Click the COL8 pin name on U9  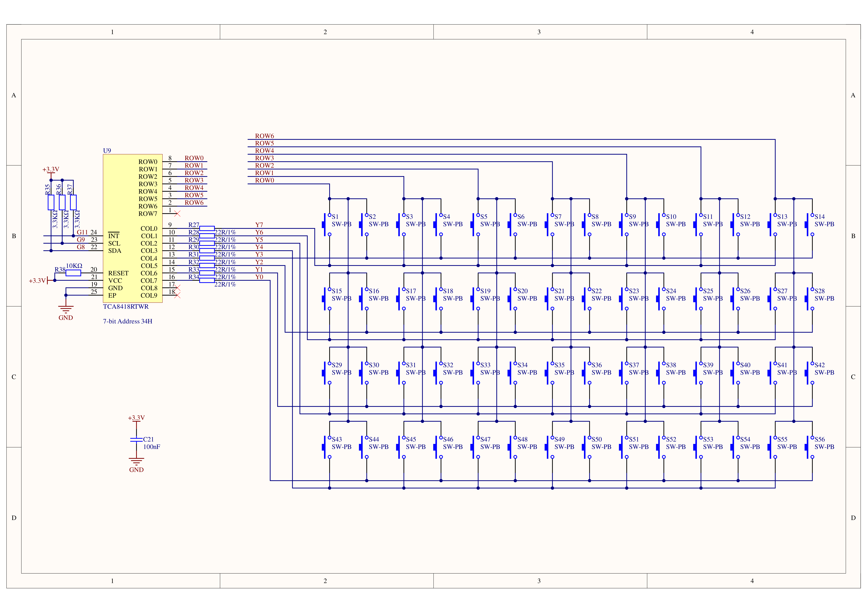149,288
